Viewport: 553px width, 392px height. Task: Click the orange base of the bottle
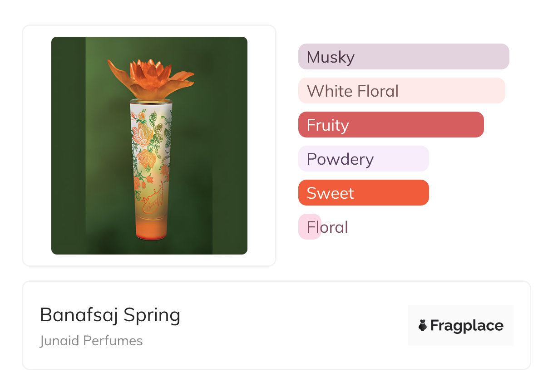click(x=150, y=230)
